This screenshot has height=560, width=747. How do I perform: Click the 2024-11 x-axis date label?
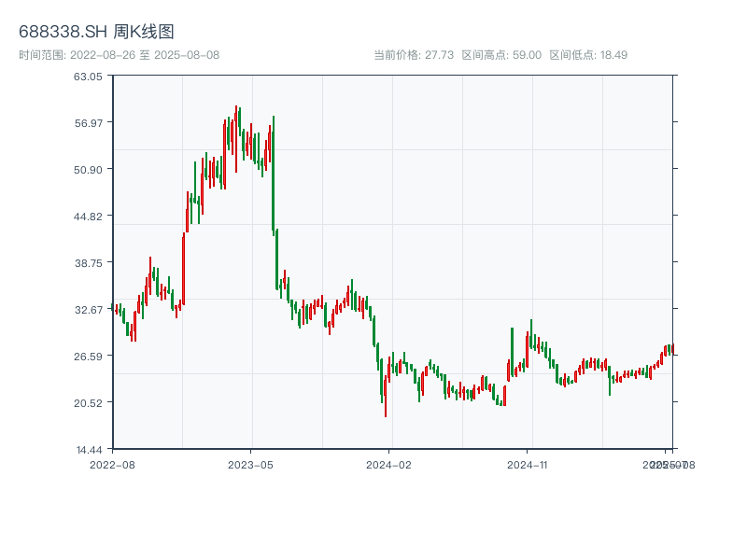click(x=528, y=464)
